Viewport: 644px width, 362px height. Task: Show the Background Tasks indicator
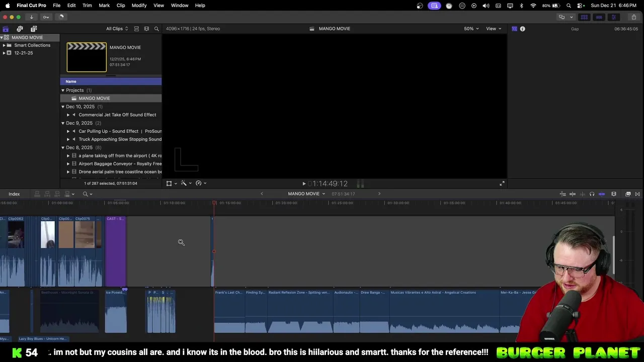(61, 17)
